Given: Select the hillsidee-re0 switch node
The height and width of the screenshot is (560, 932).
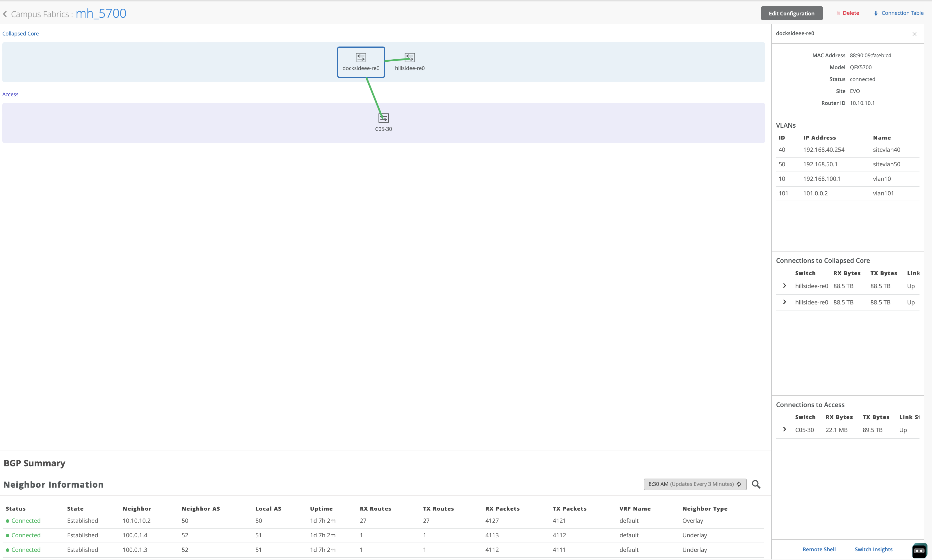Looking at the screenshot, I should tap(410, 58).
